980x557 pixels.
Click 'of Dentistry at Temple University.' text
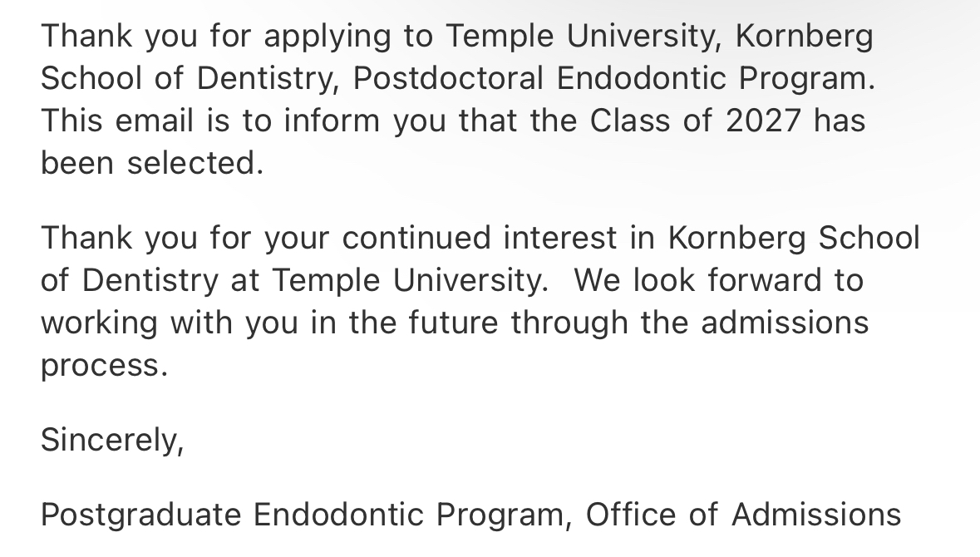pos(295,281)
